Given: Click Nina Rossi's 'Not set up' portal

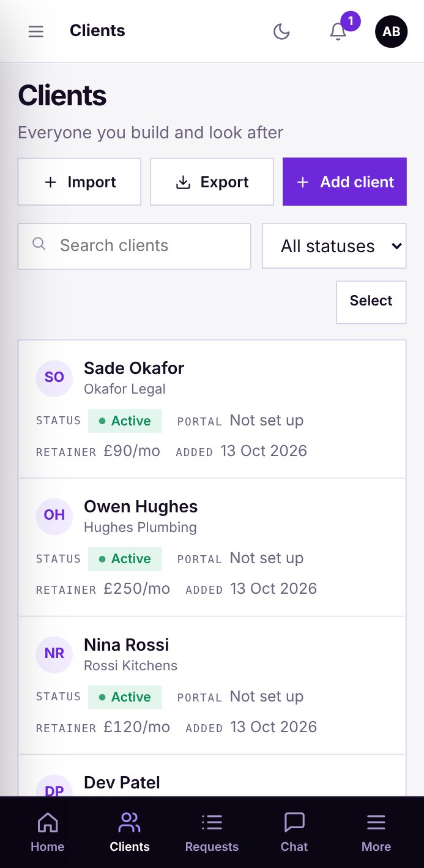Looking at the screenshot, I should [267, 697].
